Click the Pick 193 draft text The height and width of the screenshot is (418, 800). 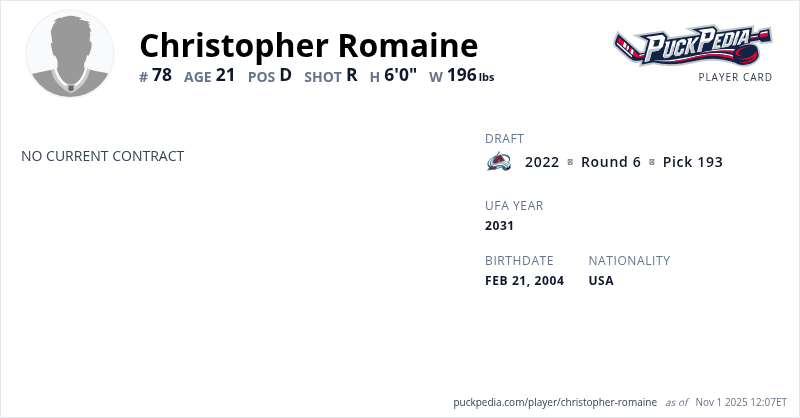coord(692,162)
